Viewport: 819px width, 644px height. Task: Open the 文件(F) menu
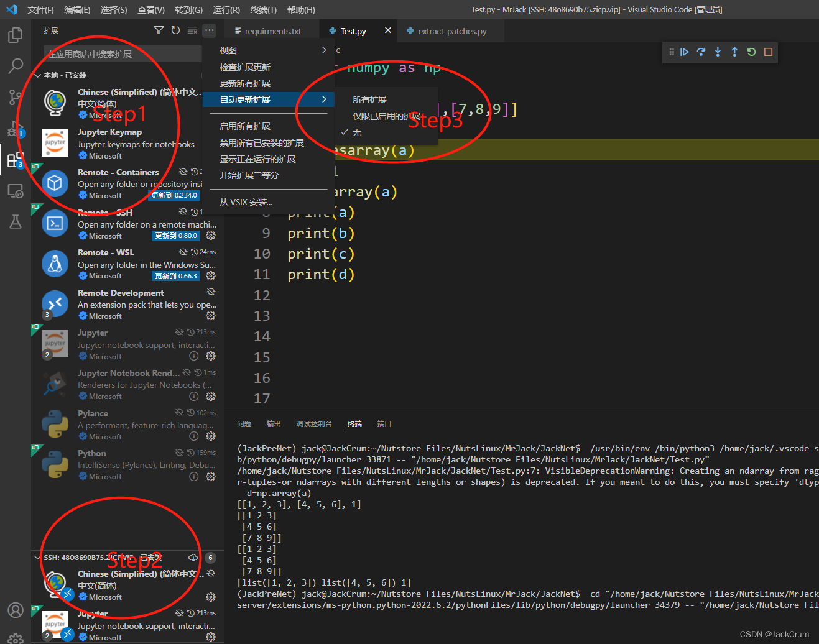point(40,10)
